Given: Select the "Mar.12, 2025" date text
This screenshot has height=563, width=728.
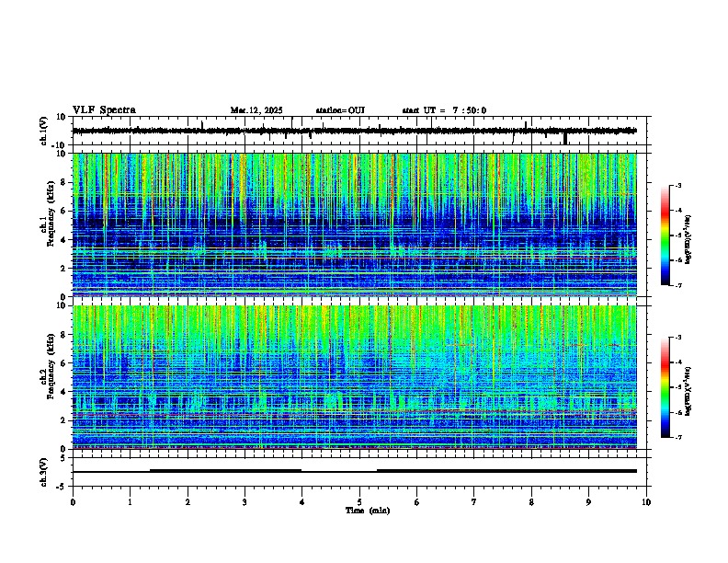Looking at the screenshot, I should pos(256,110).
